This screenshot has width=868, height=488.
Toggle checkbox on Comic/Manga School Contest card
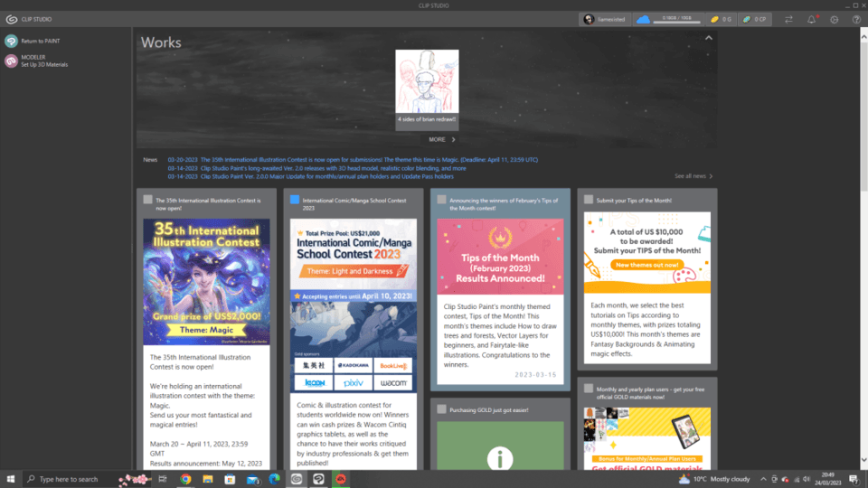(x=295, y=200)
